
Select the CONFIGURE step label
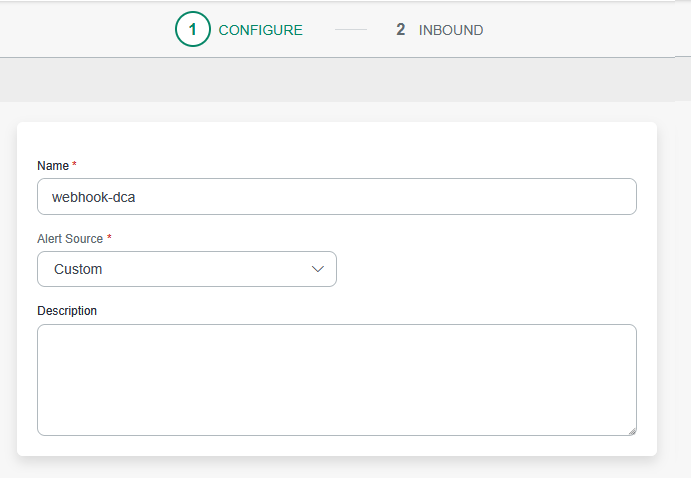pos(260,30)
